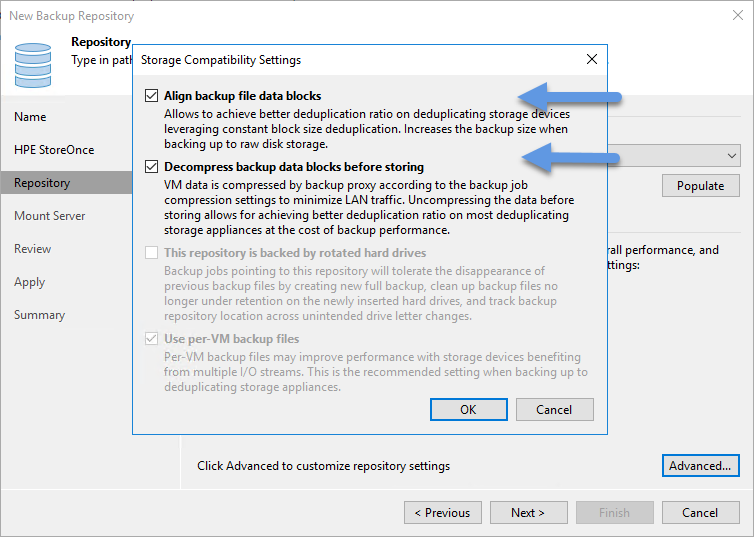
Task: Select the HPE StoreOnce step
Action: point(54,150)
